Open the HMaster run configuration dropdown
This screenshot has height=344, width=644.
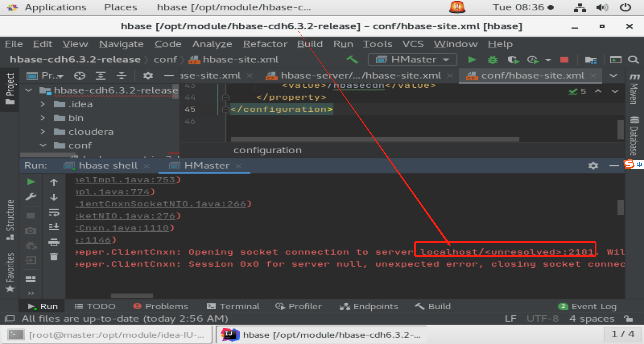point(413,60)
